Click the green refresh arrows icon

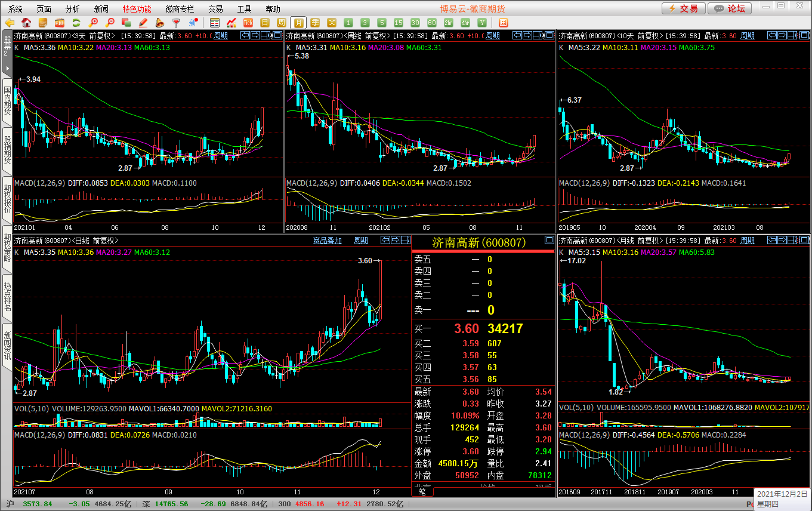pos(76,23)
